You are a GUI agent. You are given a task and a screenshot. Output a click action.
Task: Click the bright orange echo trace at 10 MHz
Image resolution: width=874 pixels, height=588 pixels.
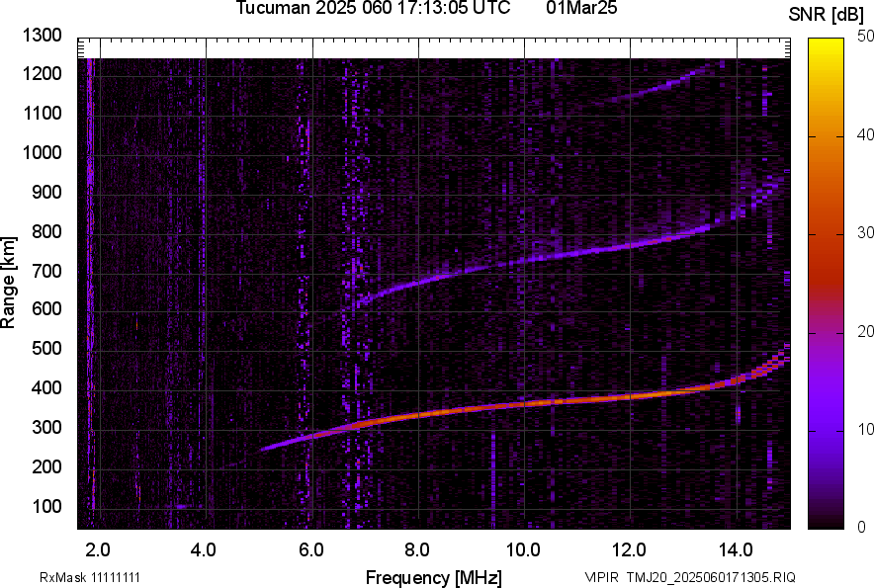pyautogui.click(x=524, y=403)
